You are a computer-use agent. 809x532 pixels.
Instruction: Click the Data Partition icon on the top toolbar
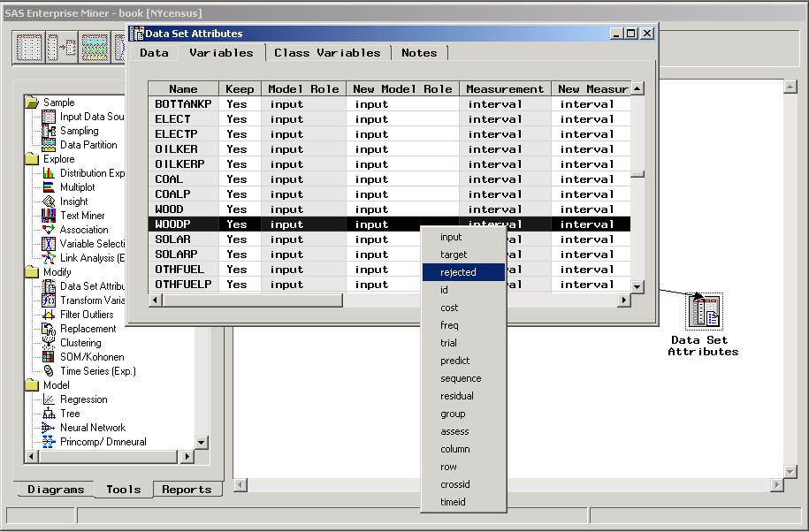[x=95, y=48]
